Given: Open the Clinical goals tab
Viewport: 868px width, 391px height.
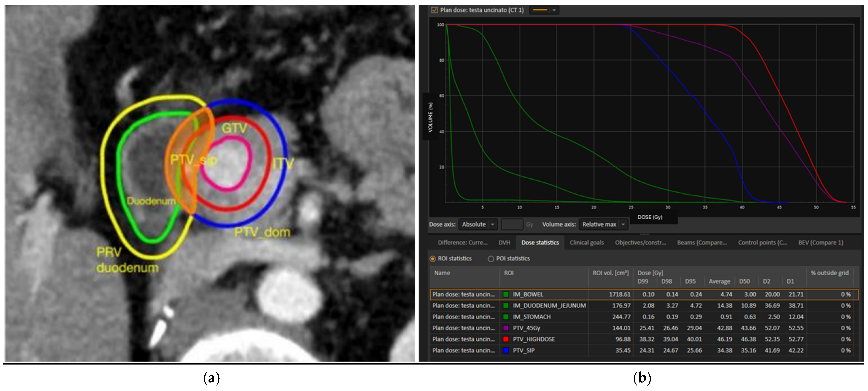Looking at the screenshot, I should (586, 242).
